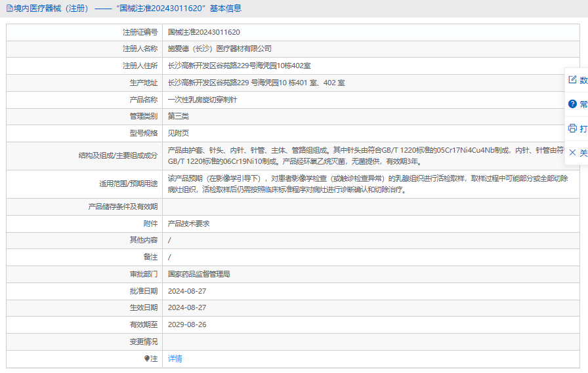Select product name 一次性乳房旋切穿刺针
Screen dimensions: 588x373
coord(203,100)
